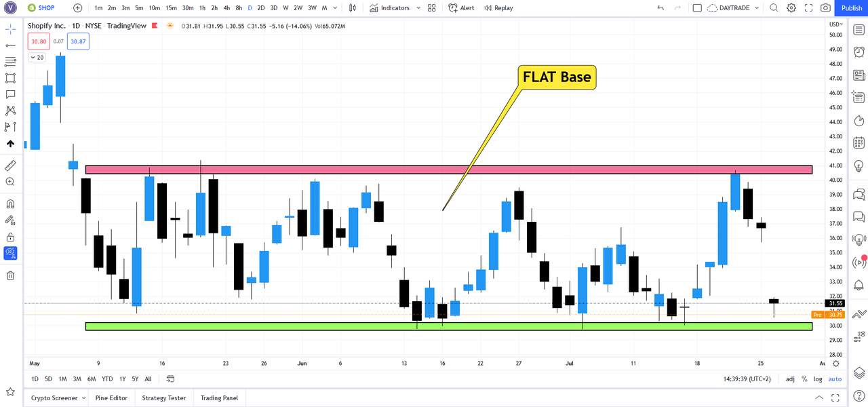
Task: Open the Strategy Tester tab
Action: tap(163, 398)
